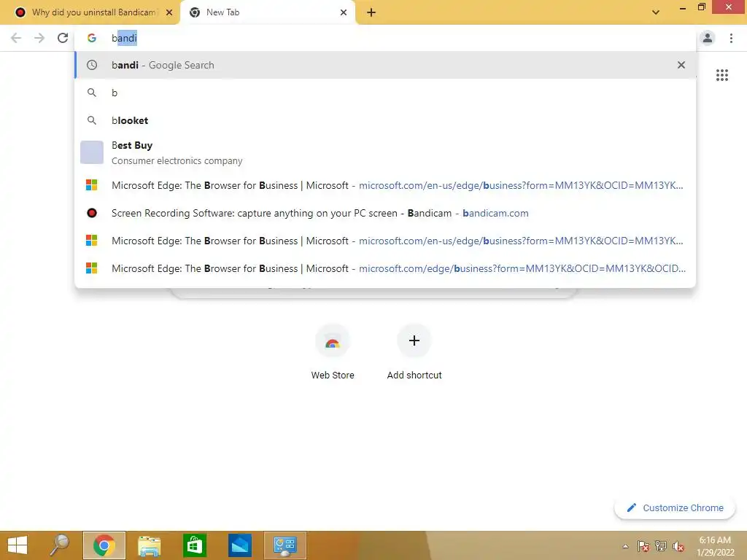Open the Windows Start button
This screenshot has width=747, height=560.
click(x=18, y=545)
